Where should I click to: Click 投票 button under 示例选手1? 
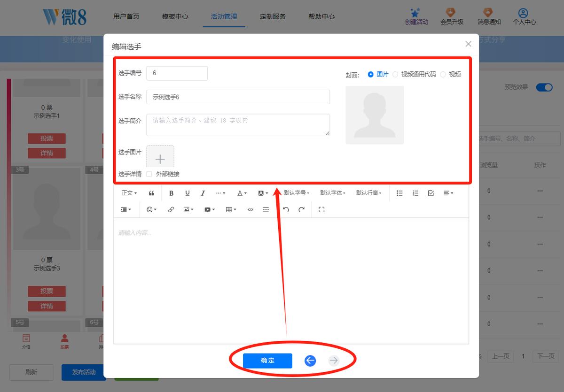pyautogui.click(x=47, y=138)
